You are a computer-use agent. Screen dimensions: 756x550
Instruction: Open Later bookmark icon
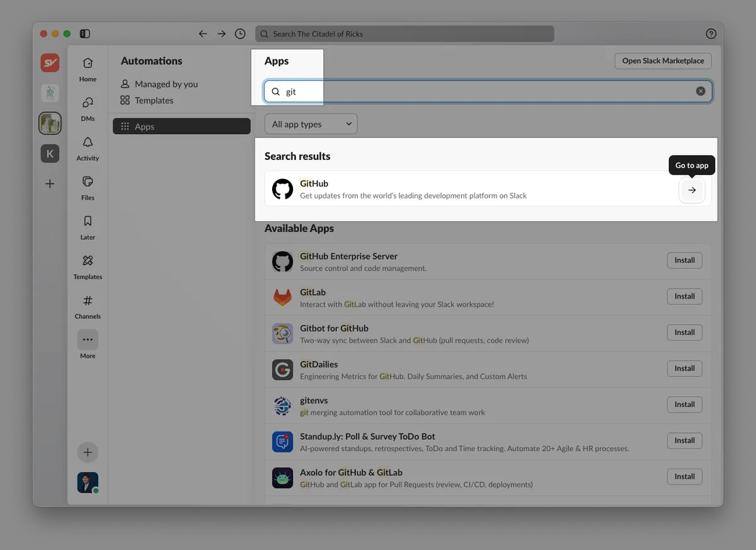pos(88,222)
